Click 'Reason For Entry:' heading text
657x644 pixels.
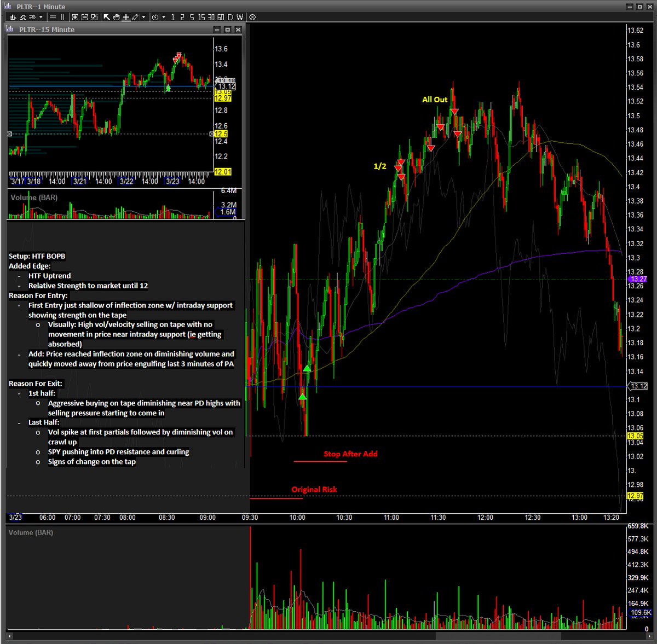click(38, 295)
